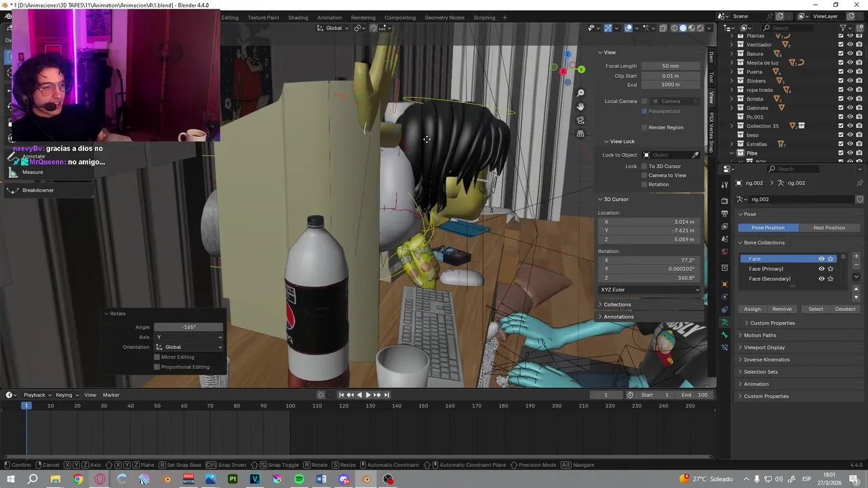The width and height of the screenshot is (868, 488).
Task: Uncheck the Botella collection exclude checkbox
Action: click(x=841, y=99)
